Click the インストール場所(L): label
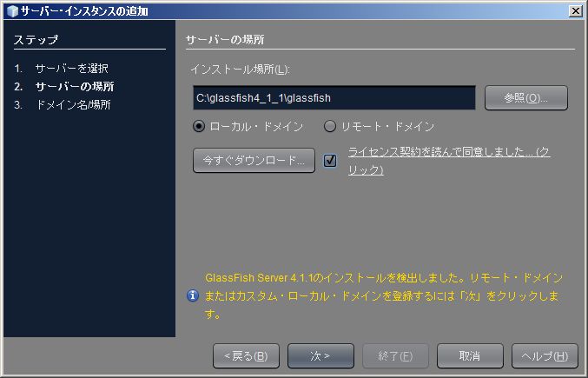 [x=240, y=70]
